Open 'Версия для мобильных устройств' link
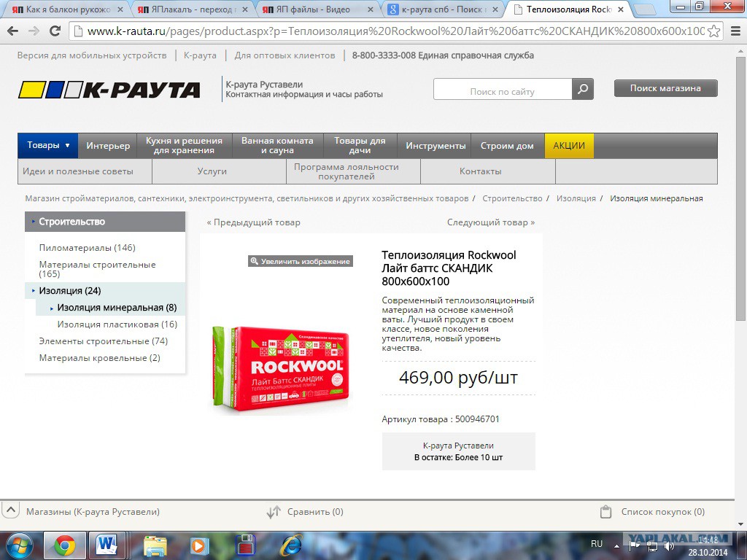This screenshot has width=747, height=560. 92,55
